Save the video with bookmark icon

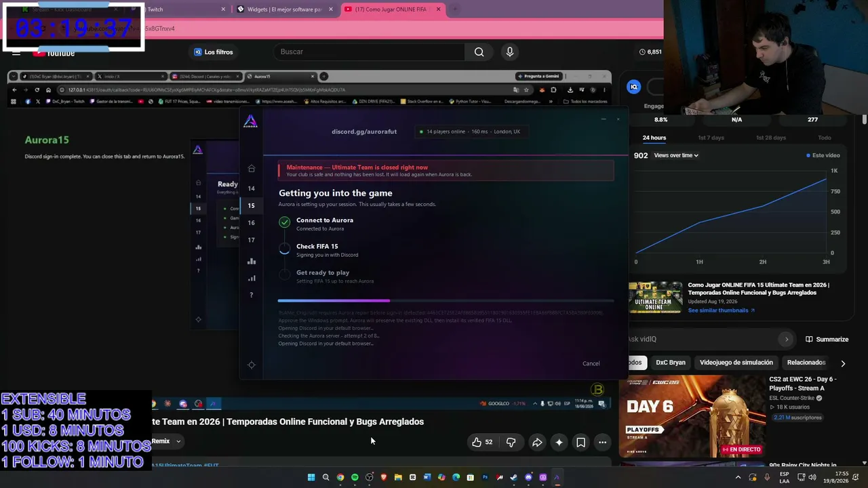pyautogui.click(x=581, y=443)
